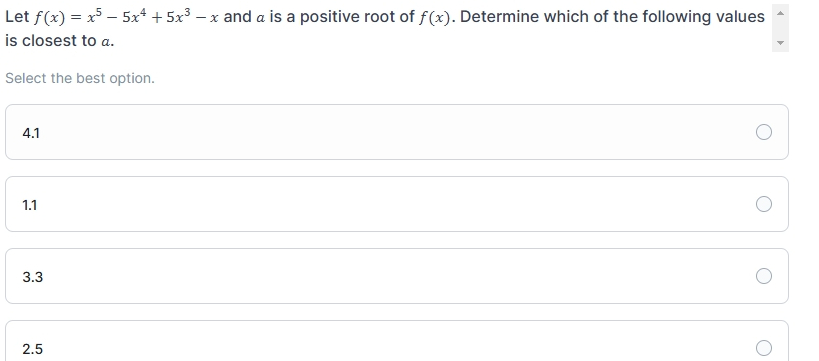
Task: Click the 'Select the best option.' hint text
Action: [80, 78]
